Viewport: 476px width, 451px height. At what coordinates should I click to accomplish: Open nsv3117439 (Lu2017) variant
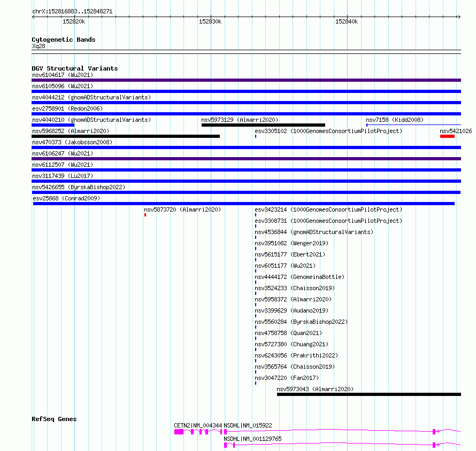(x=63, y=176)
